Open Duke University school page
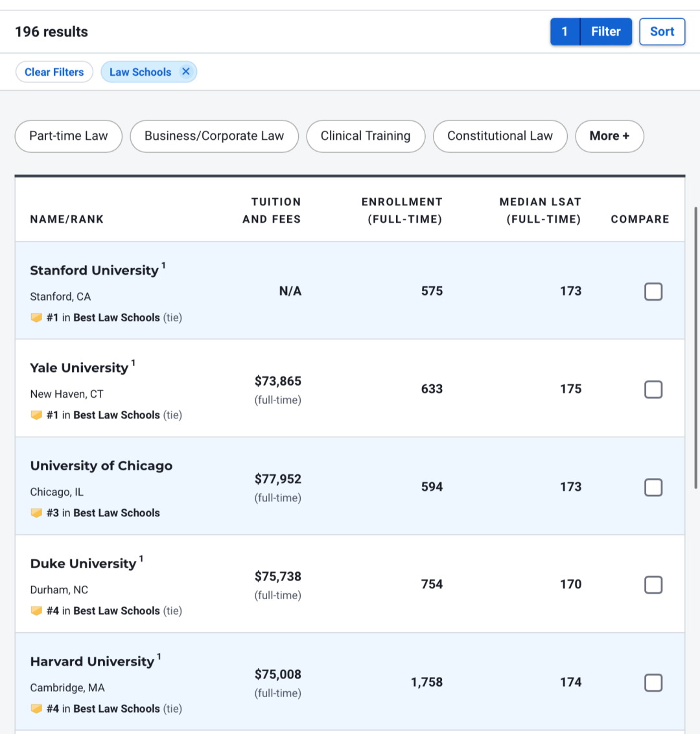The height and width of the screenshot is (734, 700). [83, 564]
